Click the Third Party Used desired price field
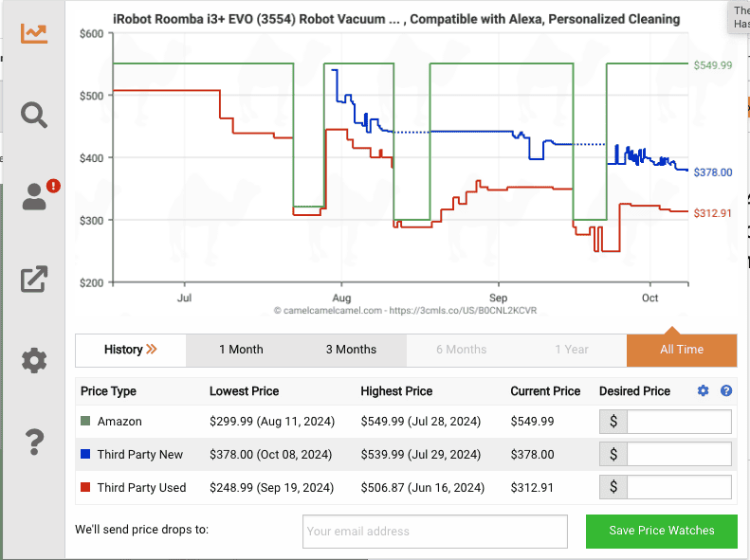The image size is (750, 560). click(679, 488)
